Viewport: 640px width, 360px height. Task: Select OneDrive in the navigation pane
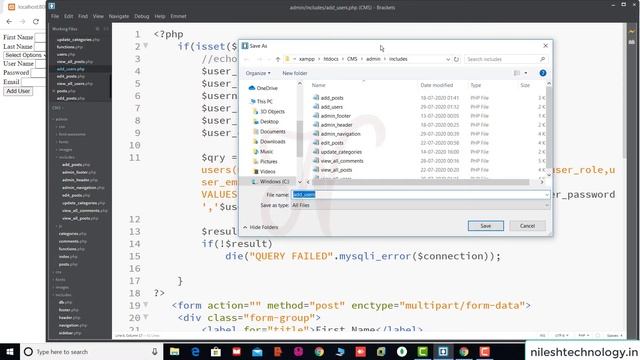point(263,88)
